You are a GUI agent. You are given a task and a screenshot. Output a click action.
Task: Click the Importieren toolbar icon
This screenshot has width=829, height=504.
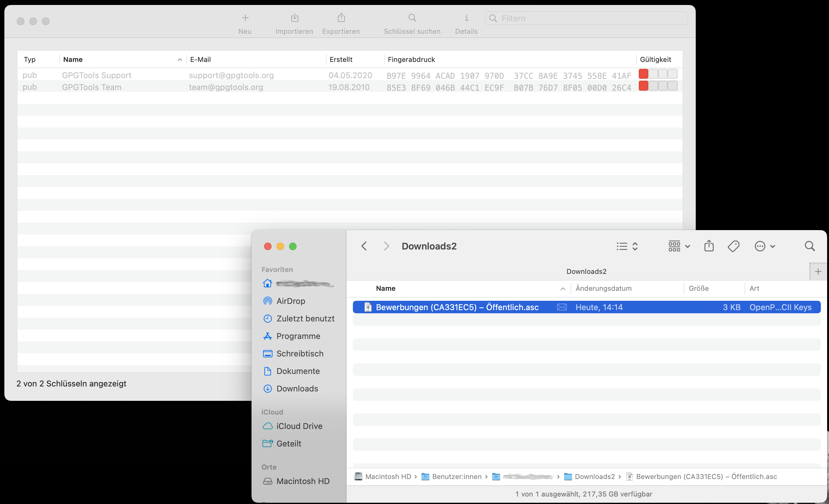coord(294,18)
